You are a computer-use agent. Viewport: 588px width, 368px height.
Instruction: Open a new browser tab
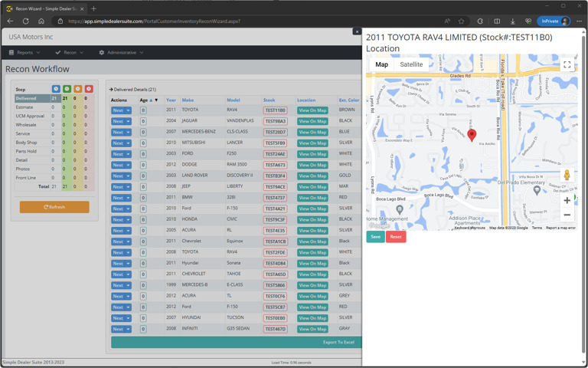(x=93, y=8)
